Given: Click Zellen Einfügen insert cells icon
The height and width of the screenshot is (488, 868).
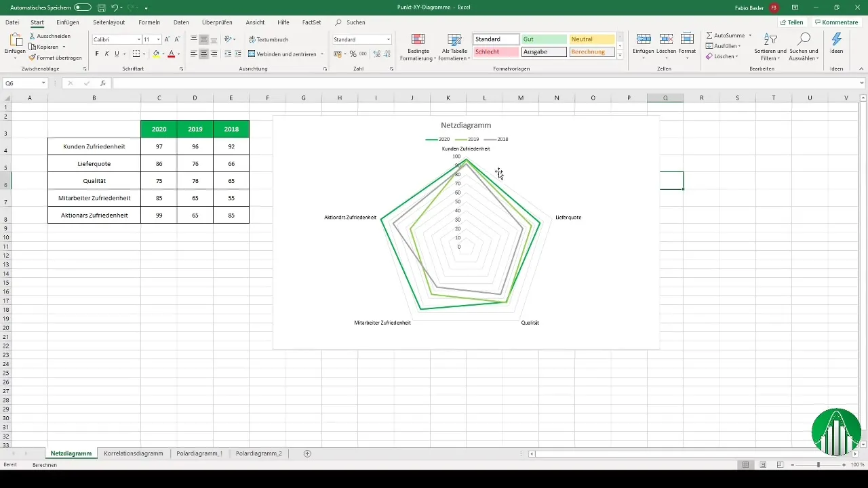Looking at the screenshot, I should pyautogui.click(x=644, y=39).
